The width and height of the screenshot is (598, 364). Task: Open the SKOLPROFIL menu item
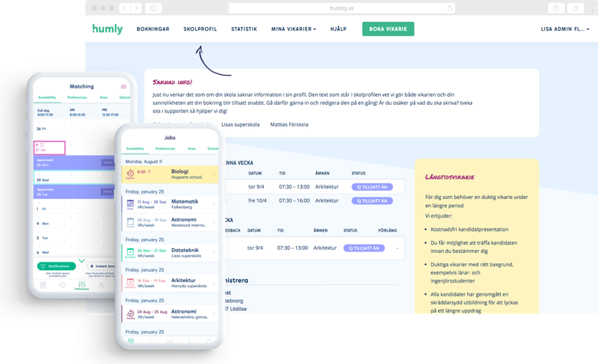(200, 29)
